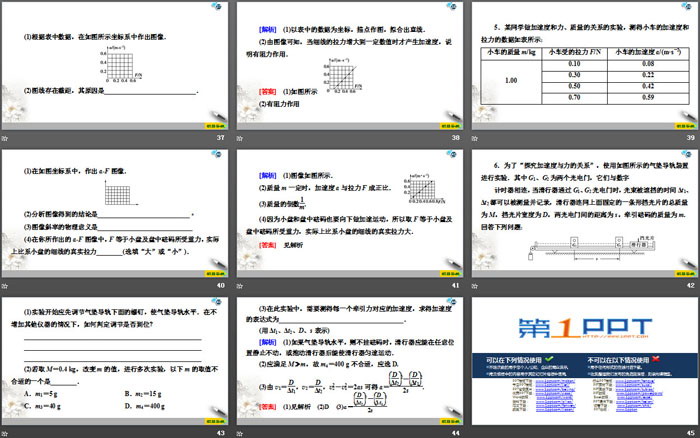Click slide number label 45
The height and width of the screenshot is (438, 700).
691,433
